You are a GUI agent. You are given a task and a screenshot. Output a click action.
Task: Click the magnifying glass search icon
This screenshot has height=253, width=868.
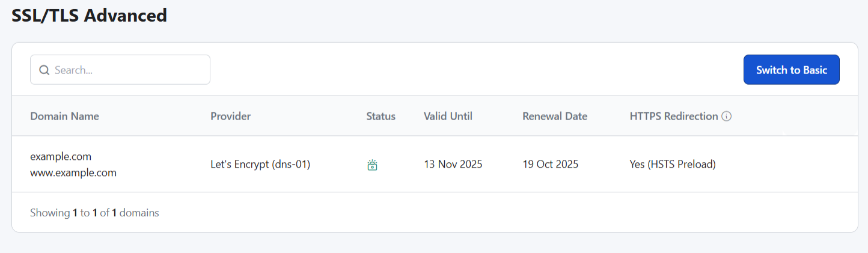tap(44, 70)
